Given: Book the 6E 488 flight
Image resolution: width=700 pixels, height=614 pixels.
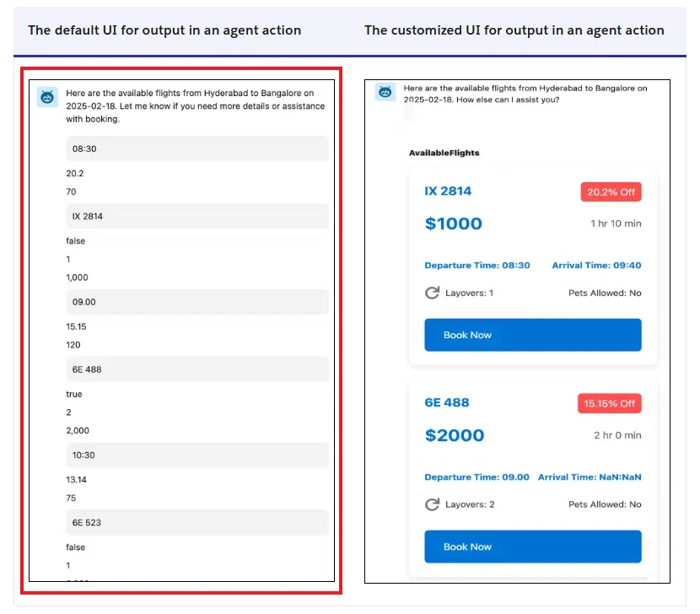Looking at the screenshot, I should pos(532,547).
